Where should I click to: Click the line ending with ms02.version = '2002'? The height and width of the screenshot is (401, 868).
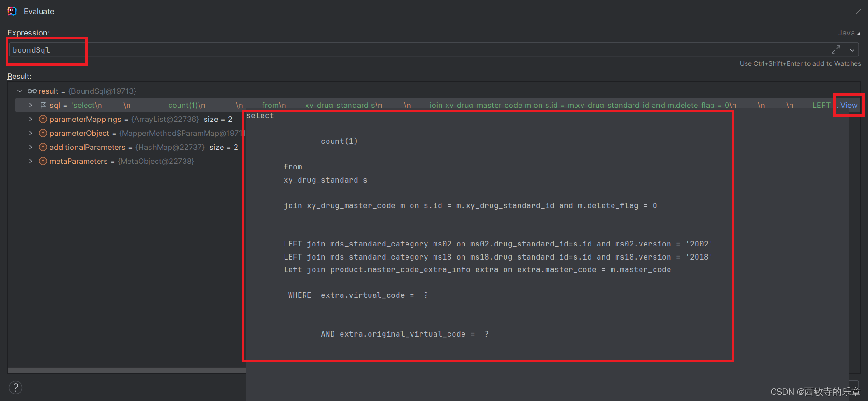point(498,244)
